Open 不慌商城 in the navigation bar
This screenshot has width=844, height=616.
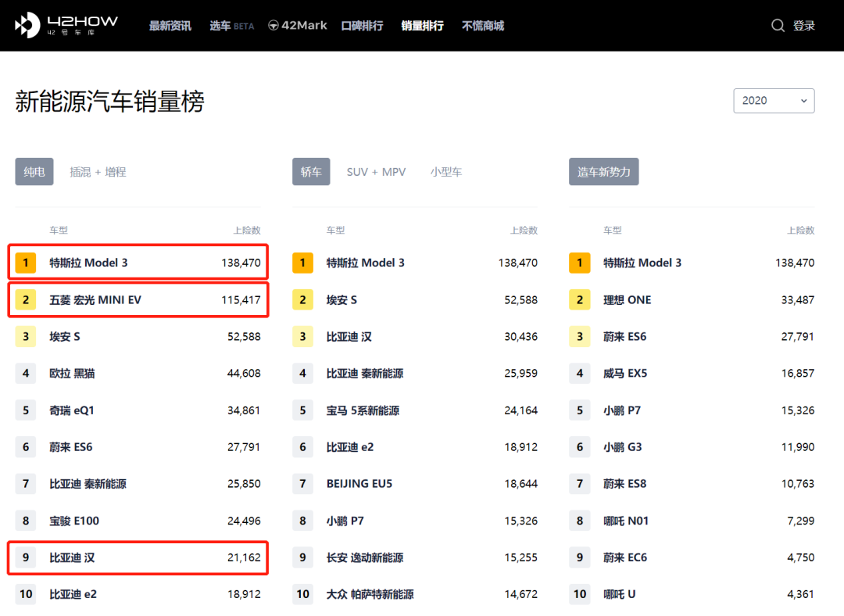point(483,26)
